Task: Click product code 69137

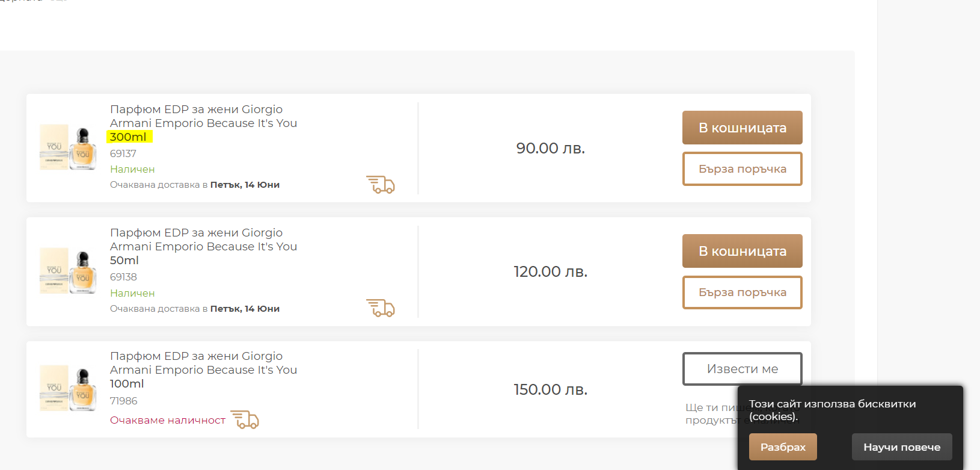Action: click(x=123, y=153)
